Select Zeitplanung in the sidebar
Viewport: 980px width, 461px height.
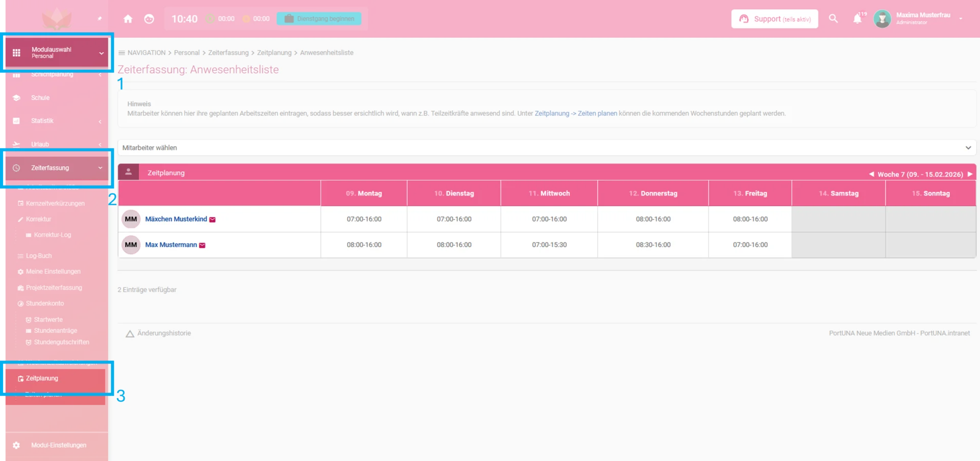[42, 378]
